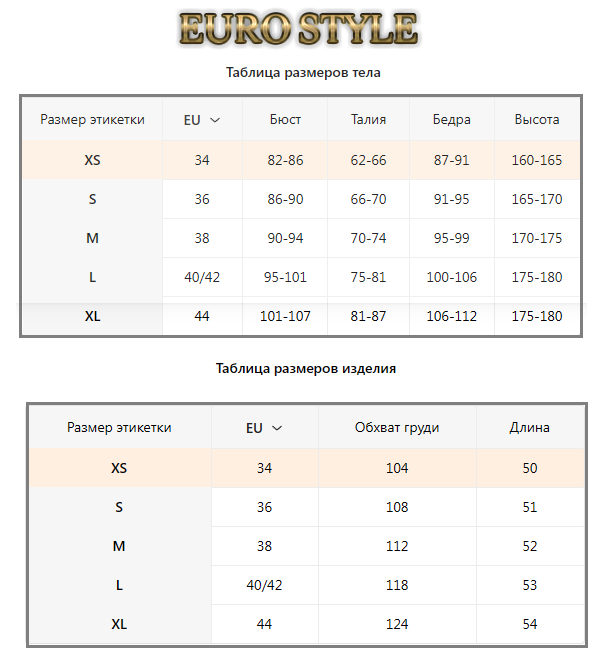Click the Таблица размеров изделия heading
The image size is (601, 665).
click(306, 368)
